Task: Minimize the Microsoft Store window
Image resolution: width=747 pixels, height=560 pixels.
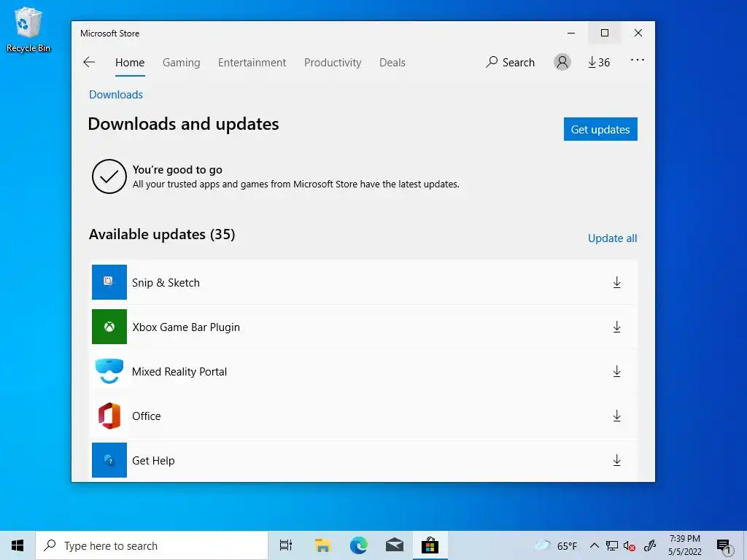Action: (x=570, y=33)
